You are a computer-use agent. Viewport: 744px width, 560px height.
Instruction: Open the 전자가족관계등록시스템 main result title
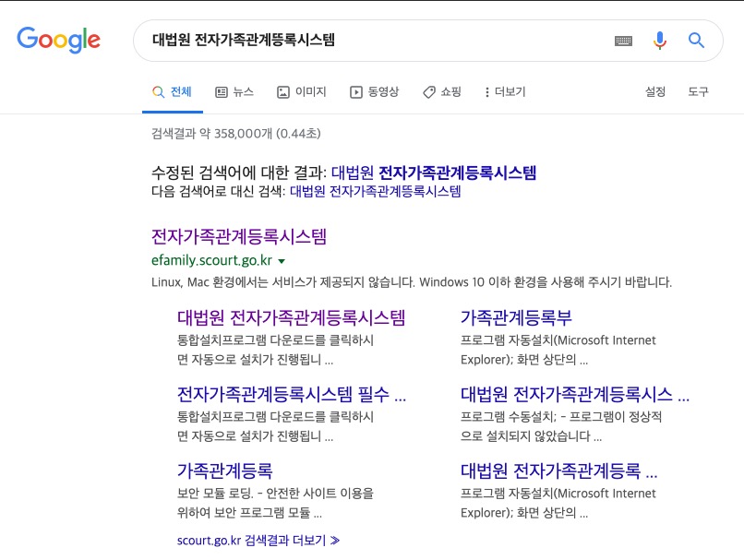pyautogui.click(x=239, y=236)
